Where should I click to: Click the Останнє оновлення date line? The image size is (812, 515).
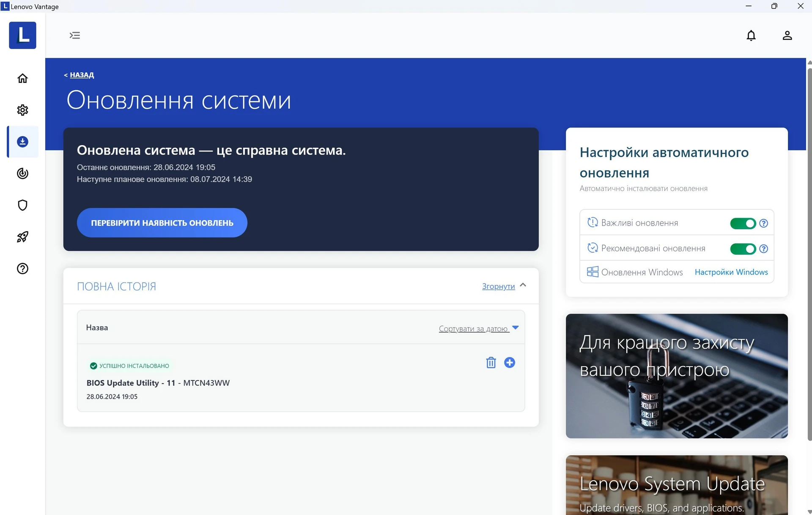click(x=146, y=168)
